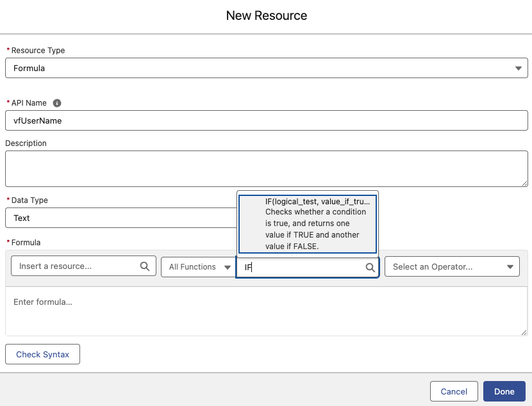Expand the All Functions category dropdown
Viewport: 532px width, 406px height.
[199, 267]
